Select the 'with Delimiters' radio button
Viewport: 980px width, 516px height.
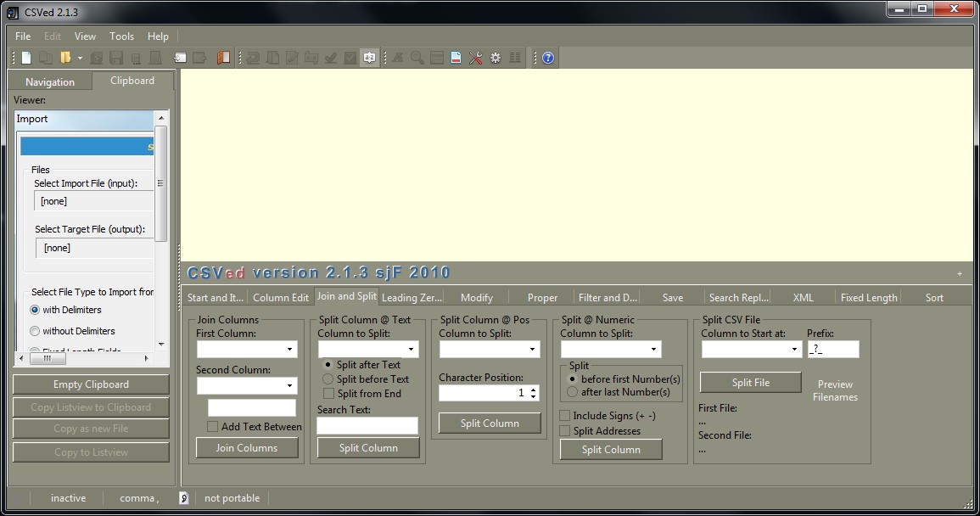35,310
